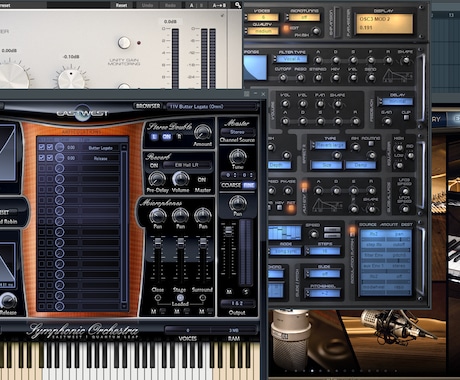Click the Stage microphone loaded indicator button
460x380 pixels.
180,297
